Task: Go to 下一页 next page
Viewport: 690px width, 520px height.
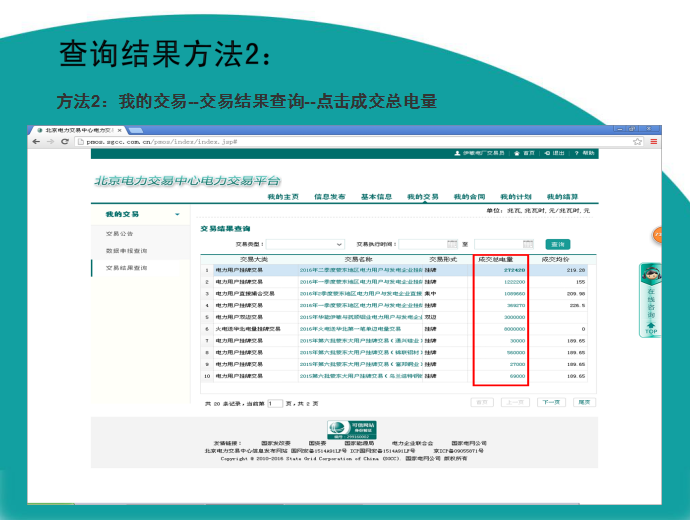Action: click(549, 402)
